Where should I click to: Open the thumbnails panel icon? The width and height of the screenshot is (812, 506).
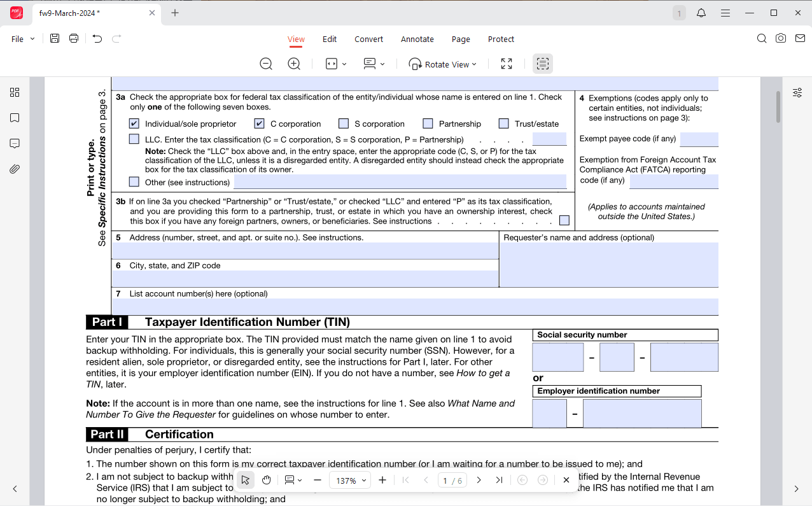(15, 92)
